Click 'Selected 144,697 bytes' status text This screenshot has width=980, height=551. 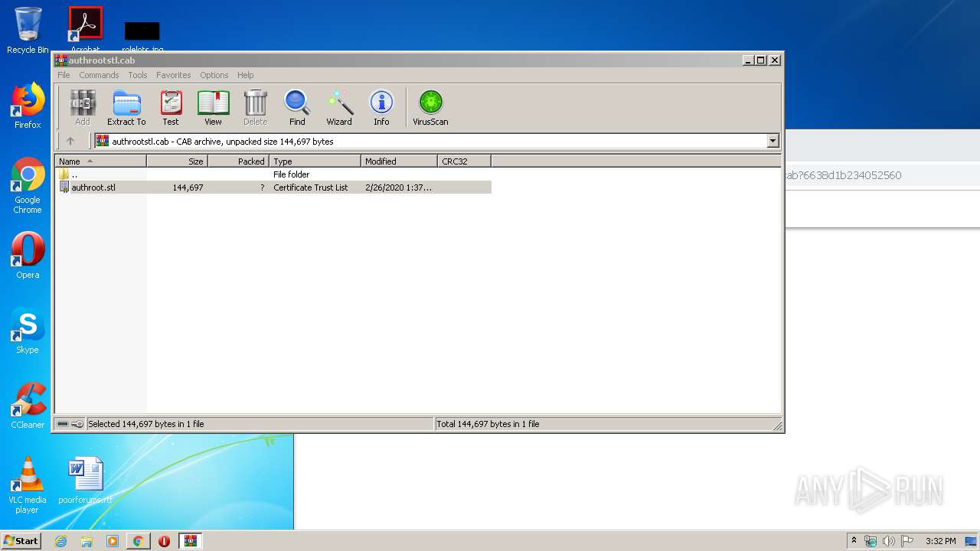[146, 424]
